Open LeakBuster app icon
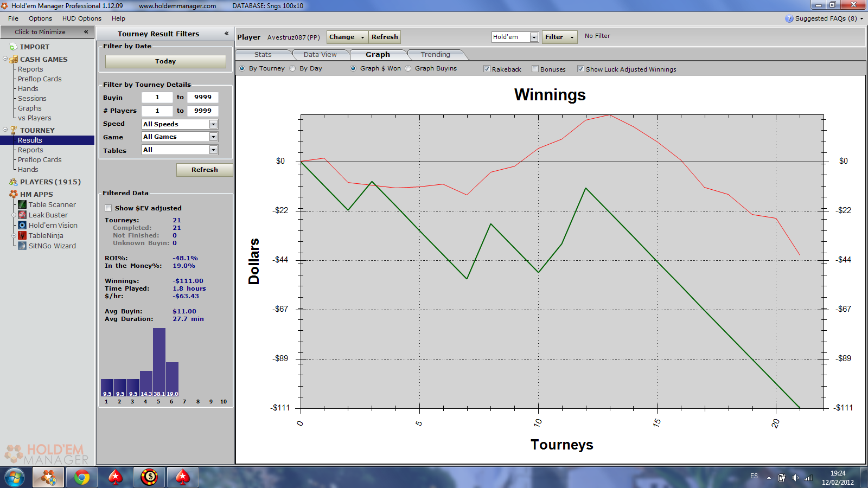Viewport: 868px width, 488px height. click(22, 215)
